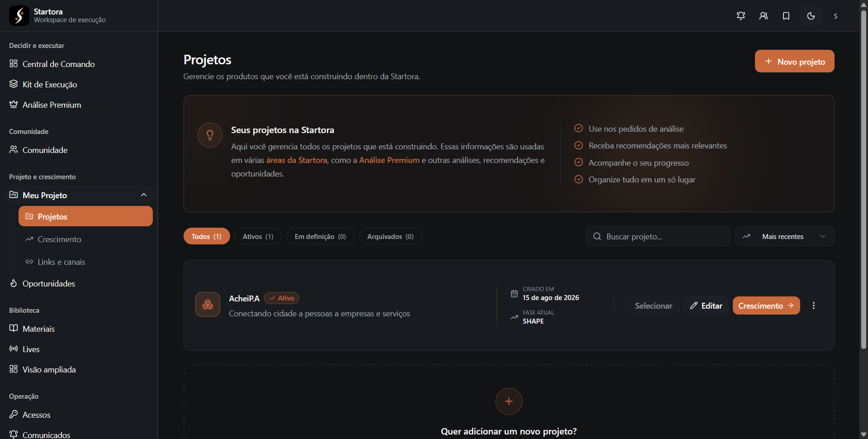Follow the 'áreas da Startora' link
Screen dimensions: 868x439
pos(297,160)
